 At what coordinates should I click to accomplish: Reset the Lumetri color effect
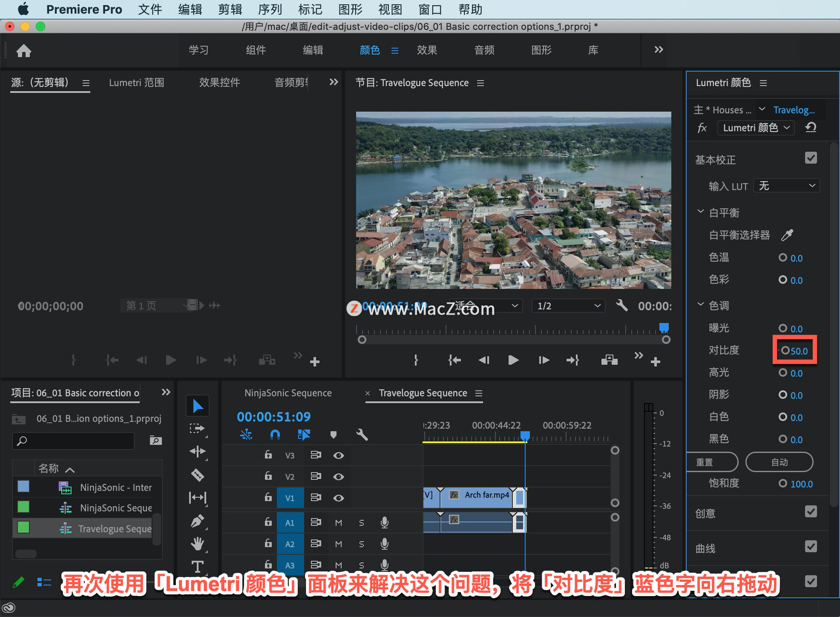click(x=811, y=127)
